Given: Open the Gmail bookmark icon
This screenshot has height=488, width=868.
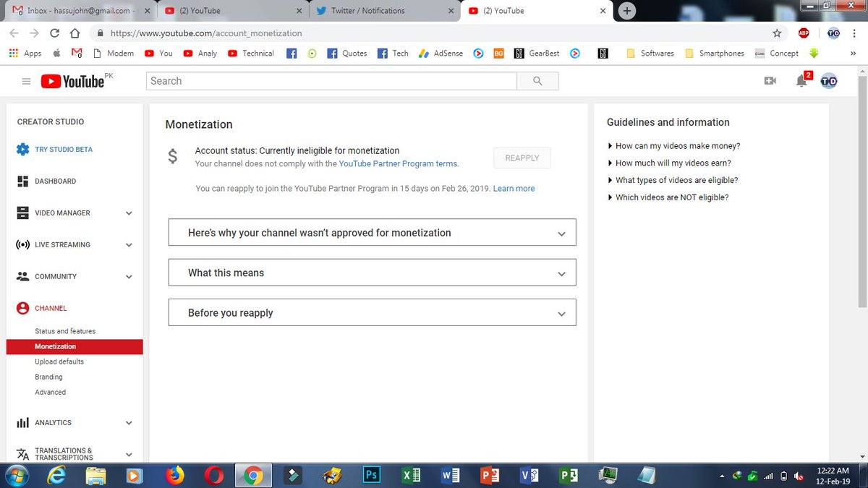Looking at the screenshot, I should pos(77,53).
